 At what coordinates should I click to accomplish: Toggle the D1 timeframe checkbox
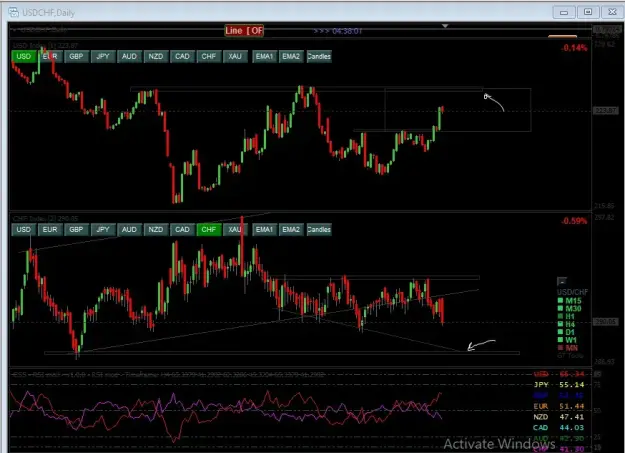tap(560, 332)
